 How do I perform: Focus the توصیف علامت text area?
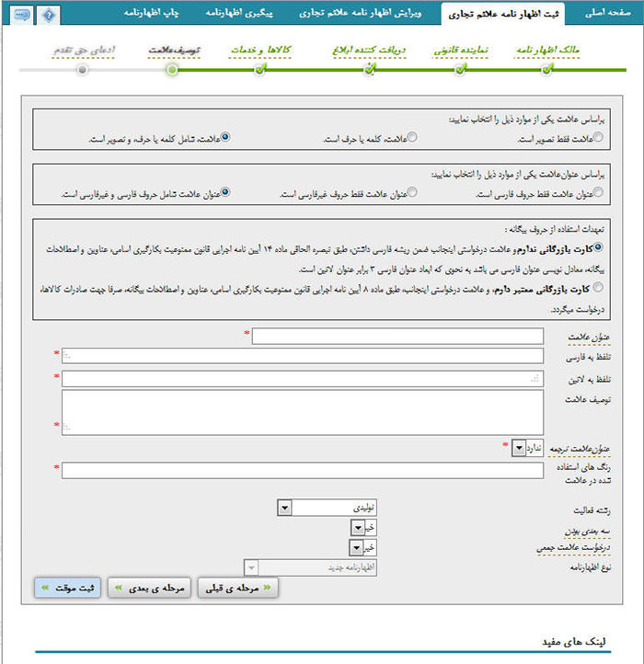click(303, 412)
